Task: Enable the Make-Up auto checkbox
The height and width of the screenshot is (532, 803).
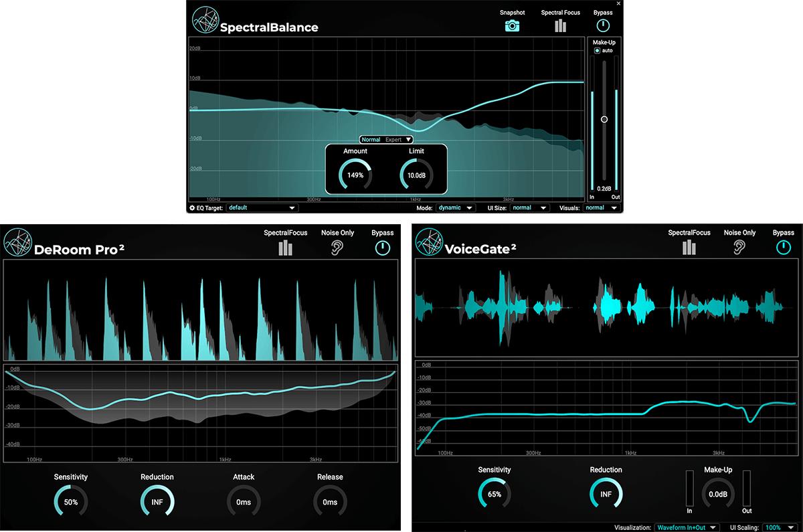Action: [x=598, y=51]
